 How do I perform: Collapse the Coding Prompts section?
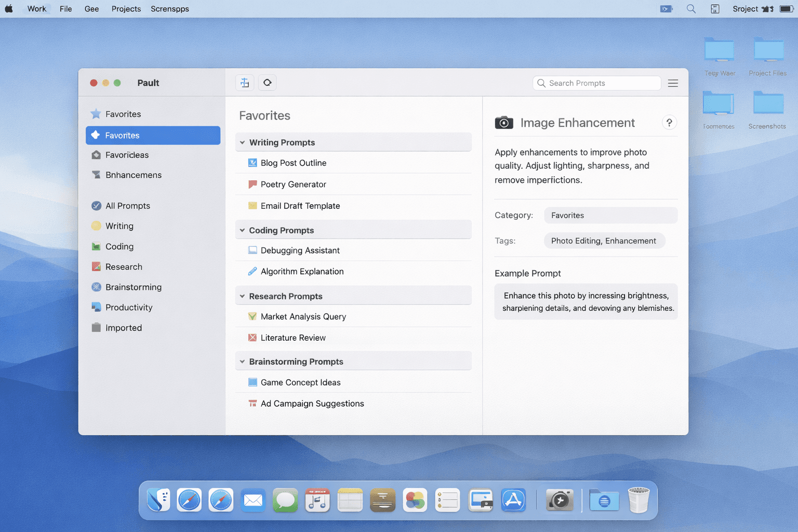[242, 230]
